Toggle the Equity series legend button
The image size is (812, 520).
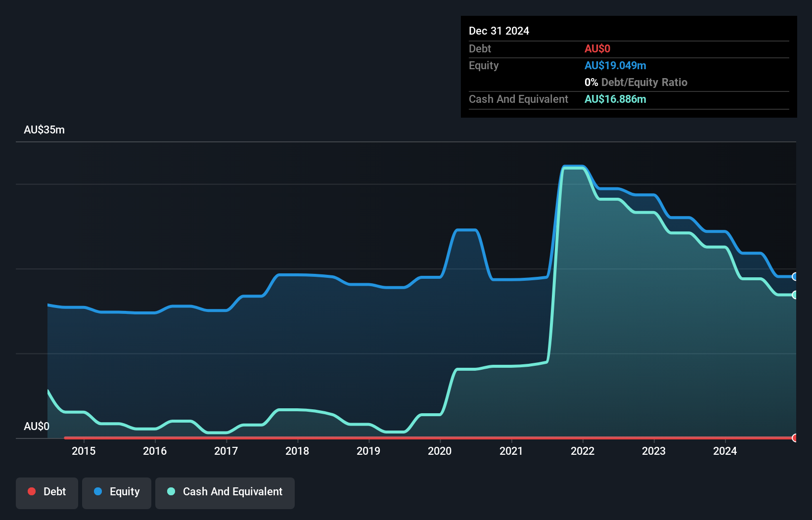click(x=117, y=492)
